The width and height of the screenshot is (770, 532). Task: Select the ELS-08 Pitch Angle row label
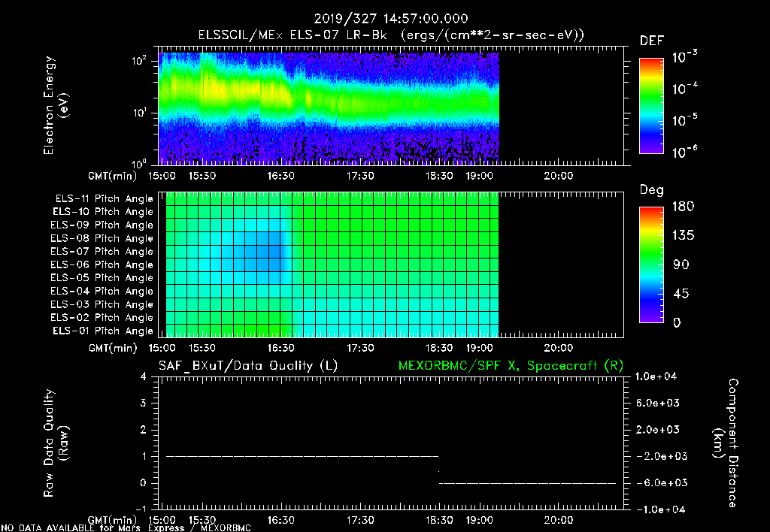102,238
